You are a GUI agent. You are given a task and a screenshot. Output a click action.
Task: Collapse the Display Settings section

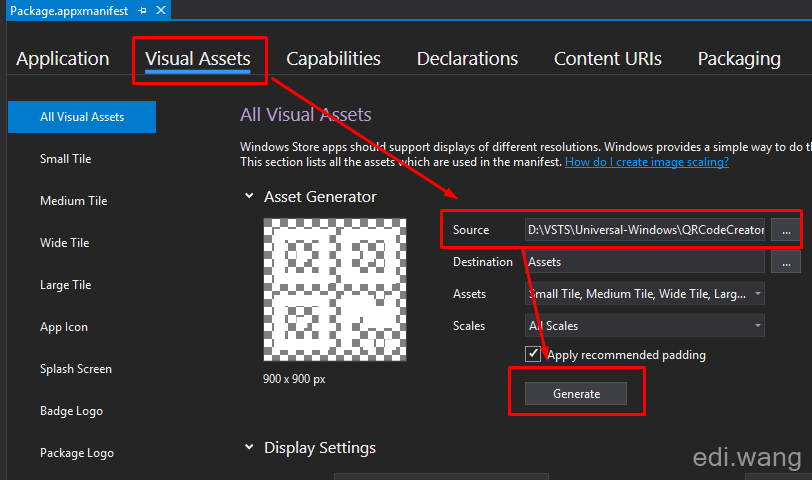(249, 447)
